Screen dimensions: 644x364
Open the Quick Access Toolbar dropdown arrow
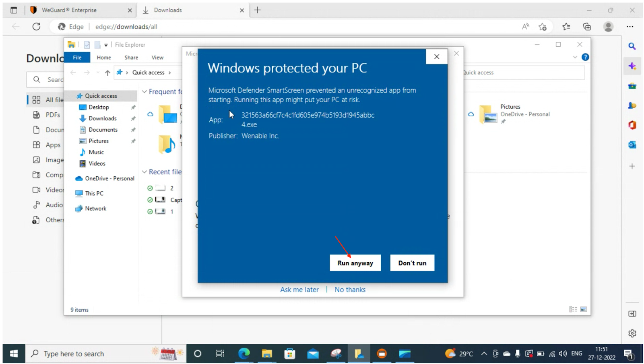point(106,45)
